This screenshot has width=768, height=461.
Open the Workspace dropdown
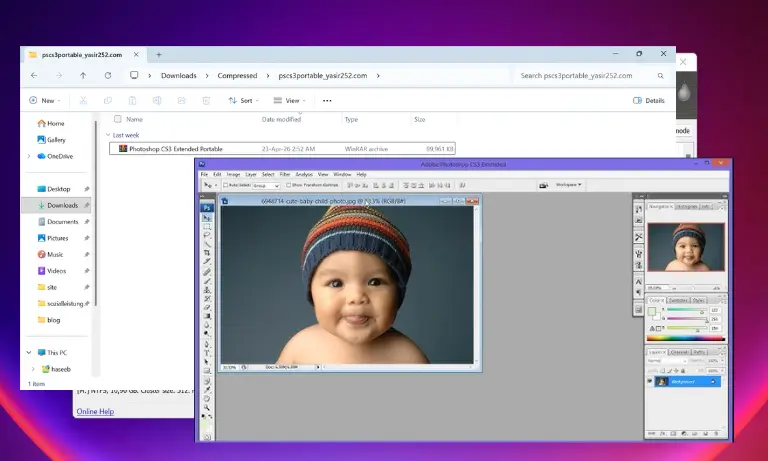tap(568, 185)
